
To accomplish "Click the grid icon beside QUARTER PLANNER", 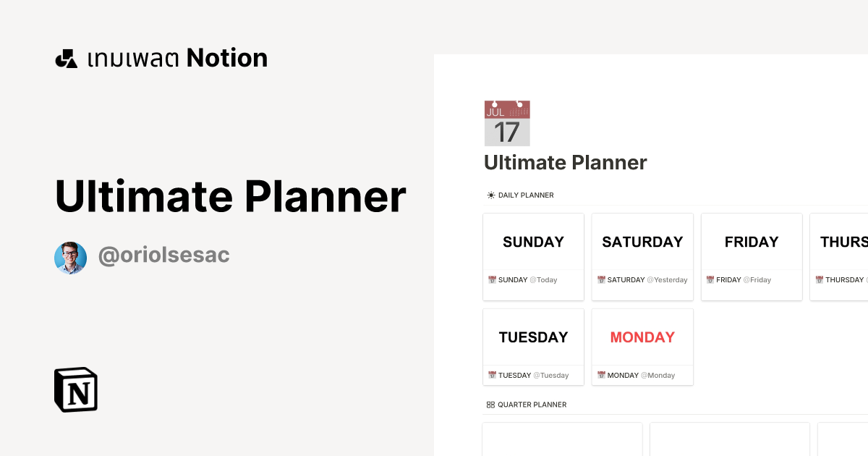I will 490,404.
